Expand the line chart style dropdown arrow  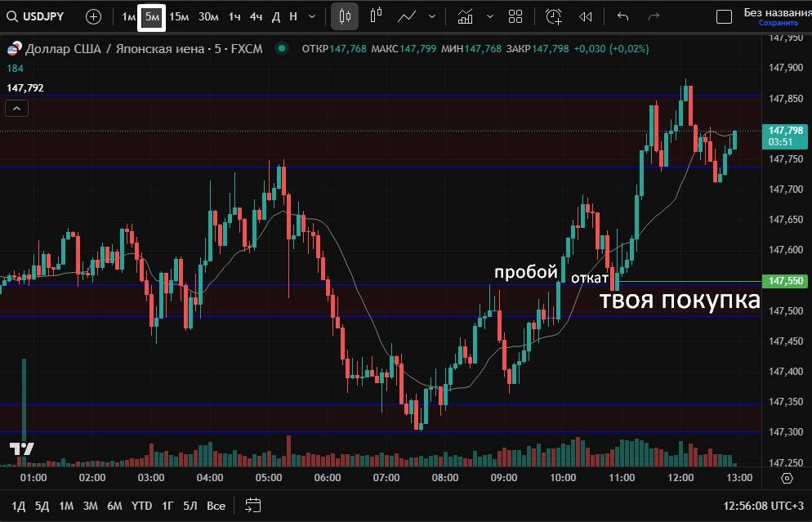coord(431,16)
